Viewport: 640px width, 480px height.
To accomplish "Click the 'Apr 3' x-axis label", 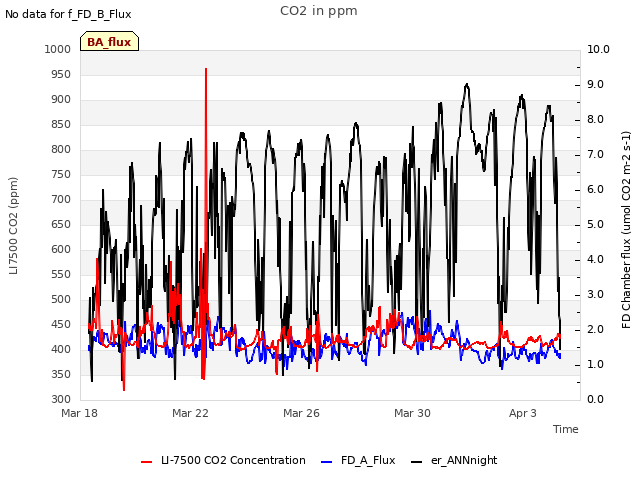I will coord(523,413).
